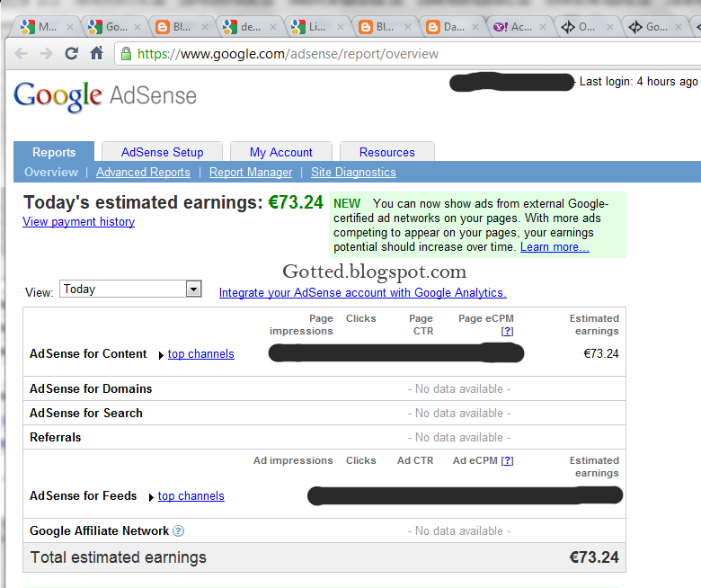
Task: Open Advanced Reports
Action: click(143, 172)
